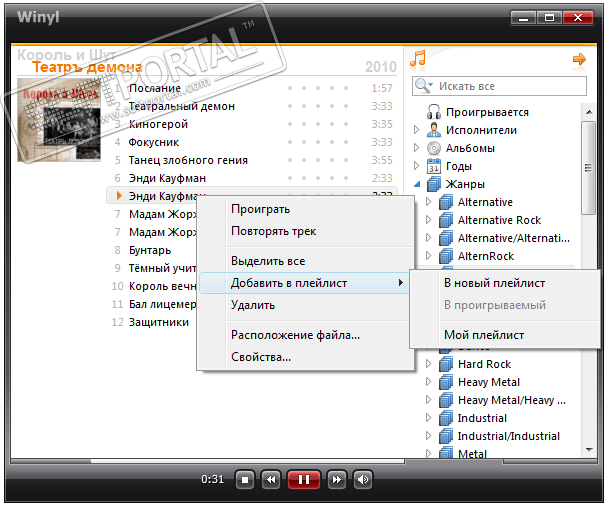Select the 'Жанры' stack icon
The image size is (608, 507).
coord(434,184)
